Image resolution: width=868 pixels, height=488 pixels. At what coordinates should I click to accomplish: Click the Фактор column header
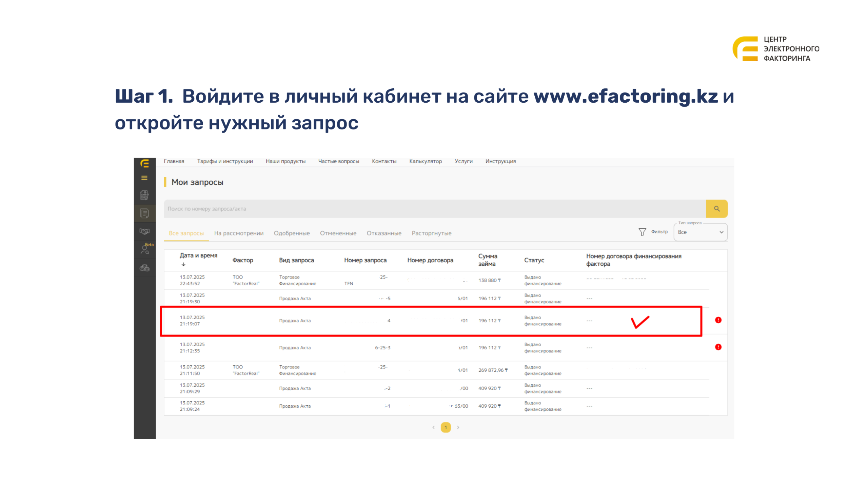[242, 260]
